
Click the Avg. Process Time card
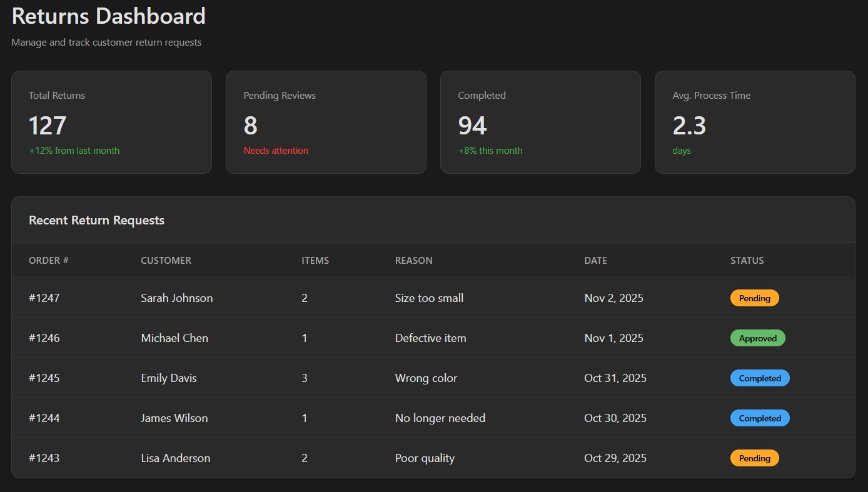coord(754,122)
